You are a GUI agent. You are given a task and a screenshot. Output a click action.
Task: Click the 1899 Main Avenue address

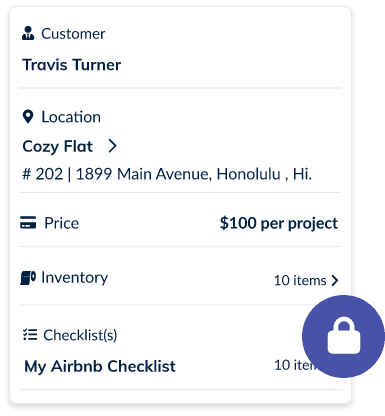167,174
